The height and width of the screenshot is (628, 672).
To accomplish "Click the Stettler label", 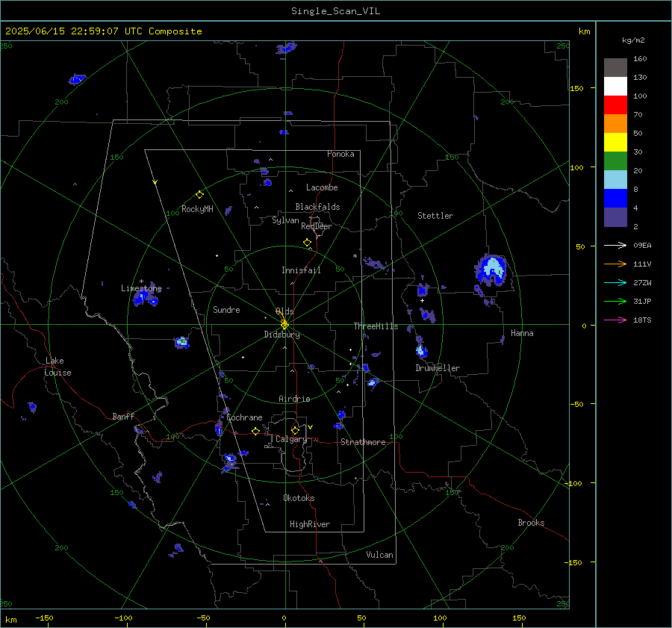I will coord(435,216).
